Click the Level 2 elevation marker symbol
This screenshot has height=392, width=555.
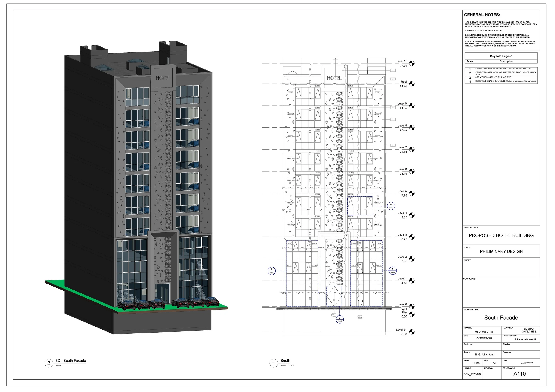click(x=412, y=259)
